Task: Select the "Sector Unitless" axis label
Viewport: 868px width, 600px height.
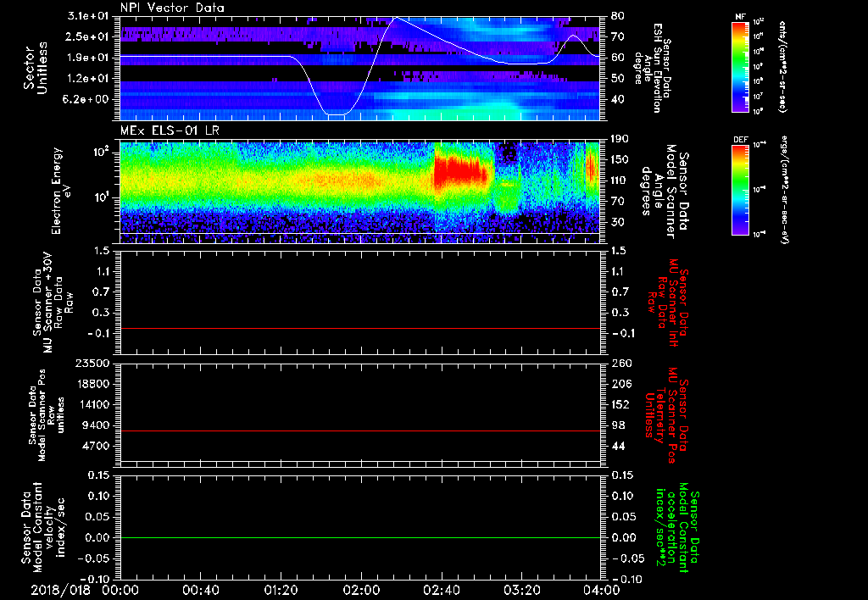Action: (x=36, y=68)
